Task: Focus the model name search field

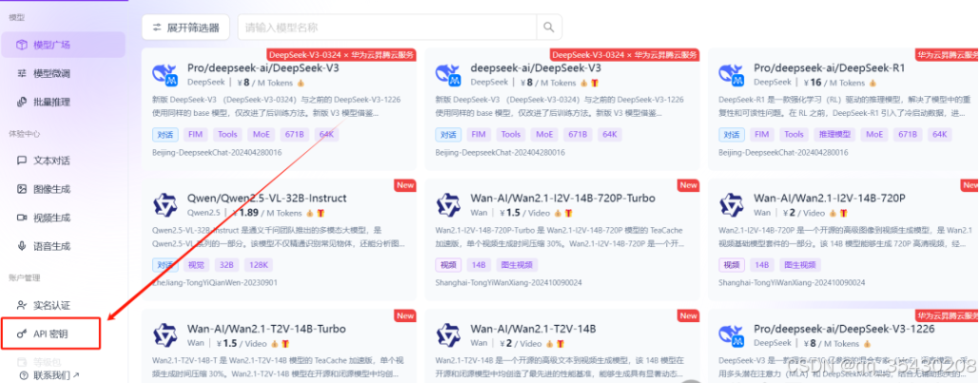Action: pos(387,28)
